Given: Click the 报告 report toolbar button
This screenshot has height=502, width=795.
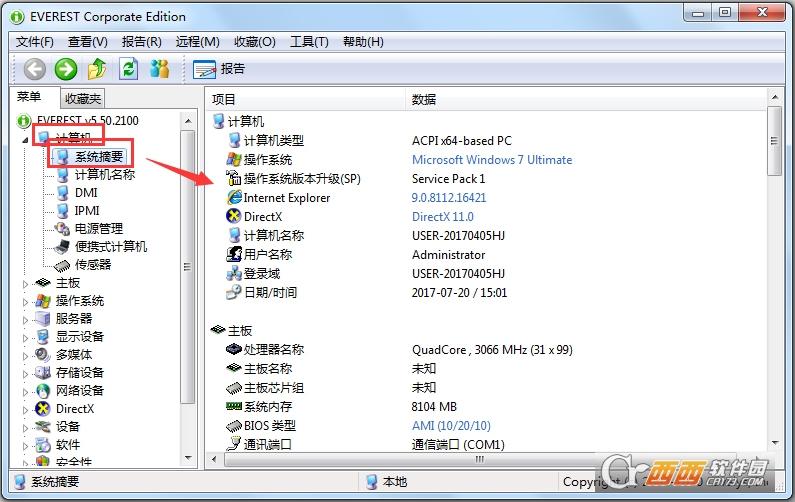Looking at the screenshot, I should point(219,69).
